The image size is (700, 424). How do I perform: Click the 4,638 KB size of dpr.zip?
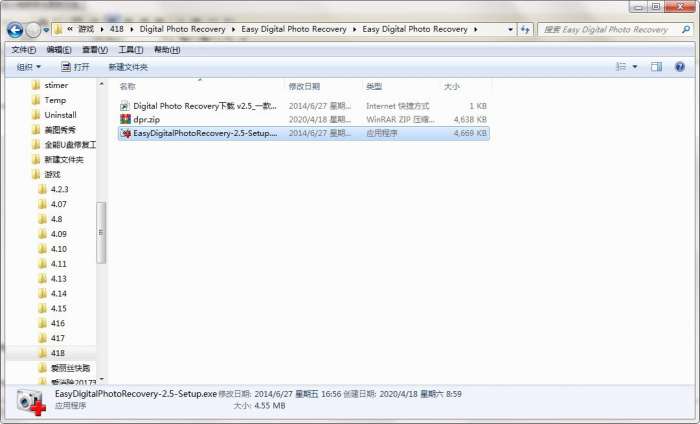tap(470, 120)
